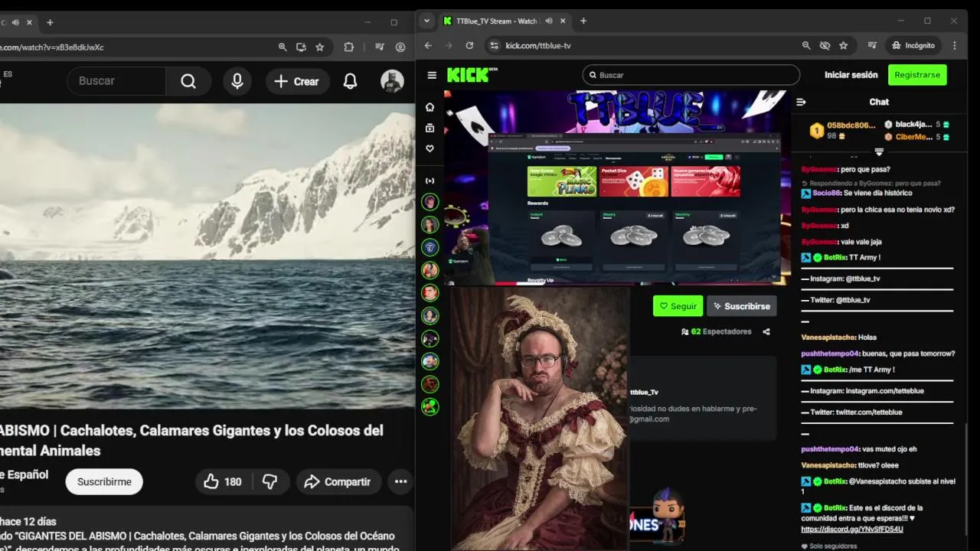Open a new tab in Kick window

[x=583, y=21]
